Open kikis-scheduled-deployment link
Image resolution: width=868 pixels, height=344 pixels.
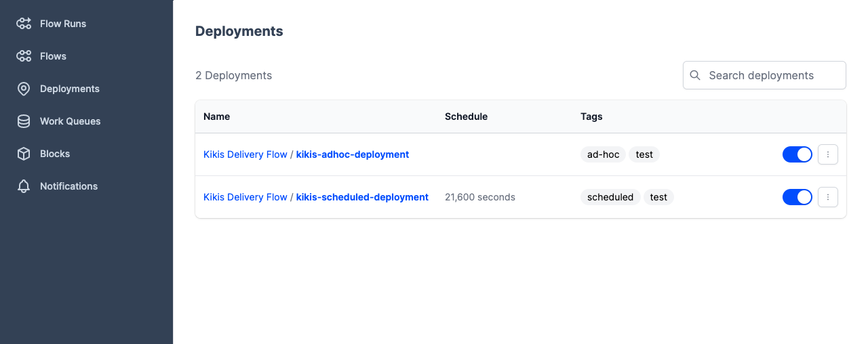[362, 197]
